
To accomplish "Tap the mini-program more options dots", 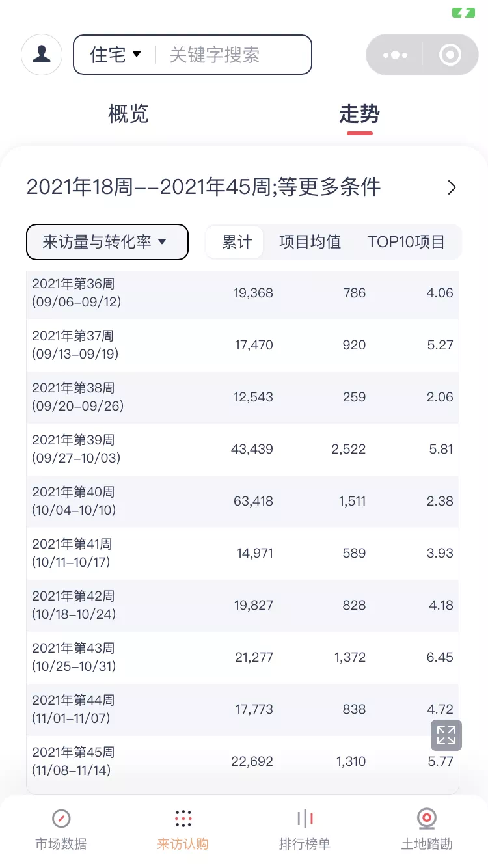I will point(395,55).
